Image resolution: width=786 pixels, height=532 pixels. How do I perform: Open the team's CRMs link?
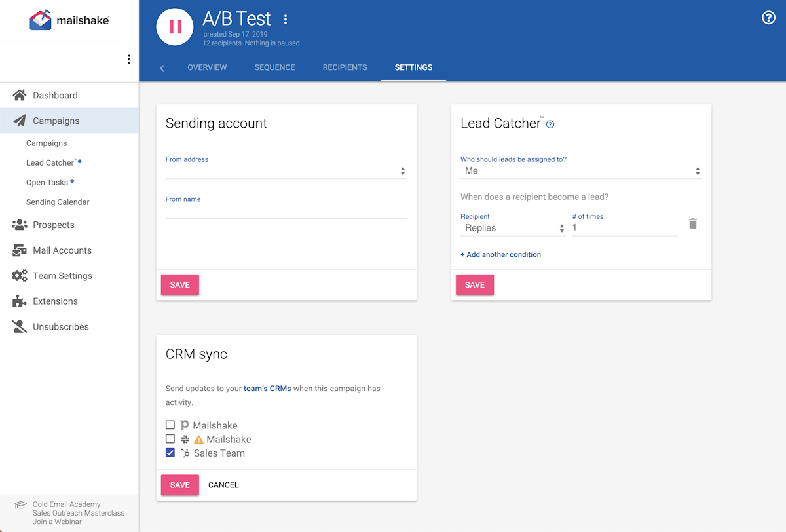click(267, 389)
